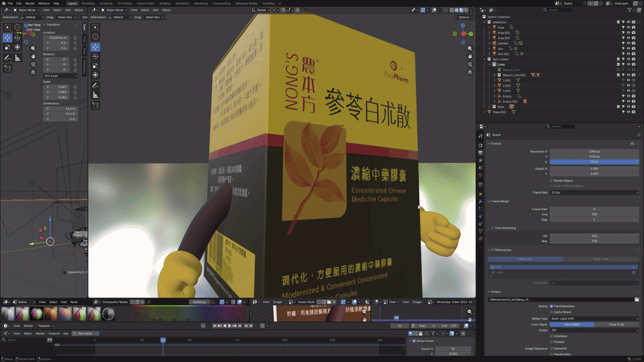Open Render properties tab icon
The height and width of the screenshot is (362, 644).
pos(480,145)
